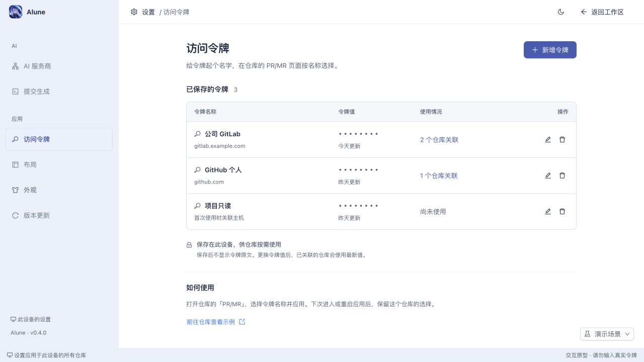Click 尚未使用 status text
Screen dimensions: 644x362
(433, 212)
